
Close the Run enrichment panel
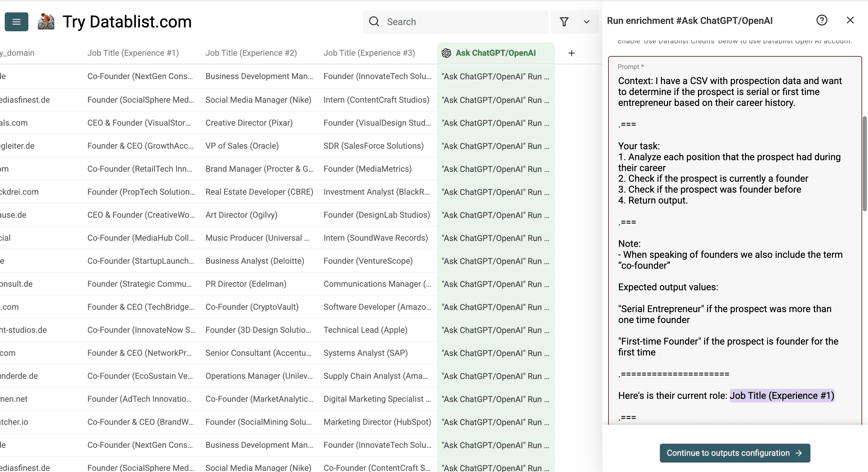click(x=850, y=21)
